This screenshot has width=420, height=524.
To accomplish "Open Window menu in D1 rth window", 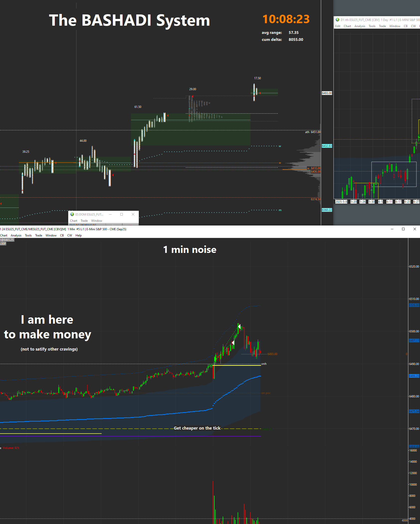I will (395, 26).
